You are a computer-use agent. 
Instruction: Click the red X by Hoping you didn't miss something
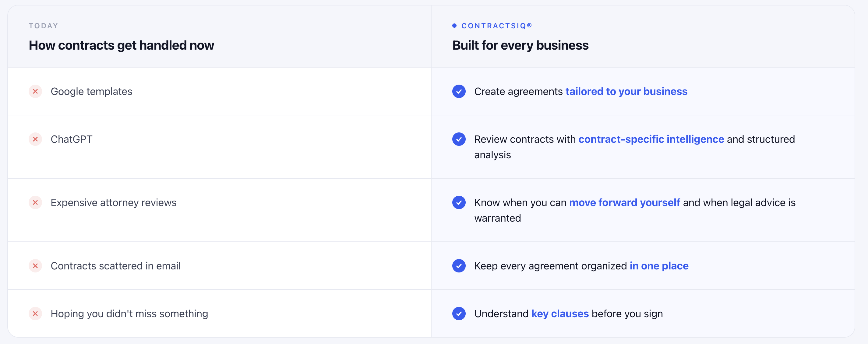click(35, 314)
